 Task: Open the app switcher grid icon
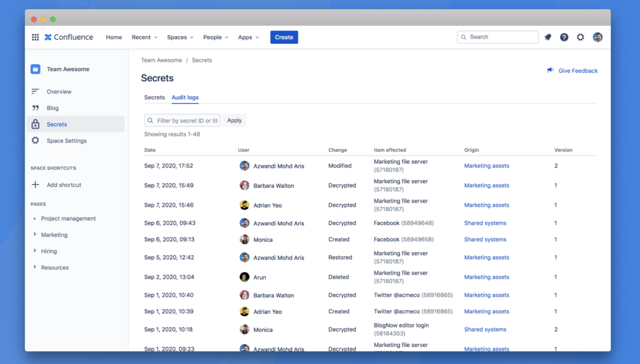35,37
